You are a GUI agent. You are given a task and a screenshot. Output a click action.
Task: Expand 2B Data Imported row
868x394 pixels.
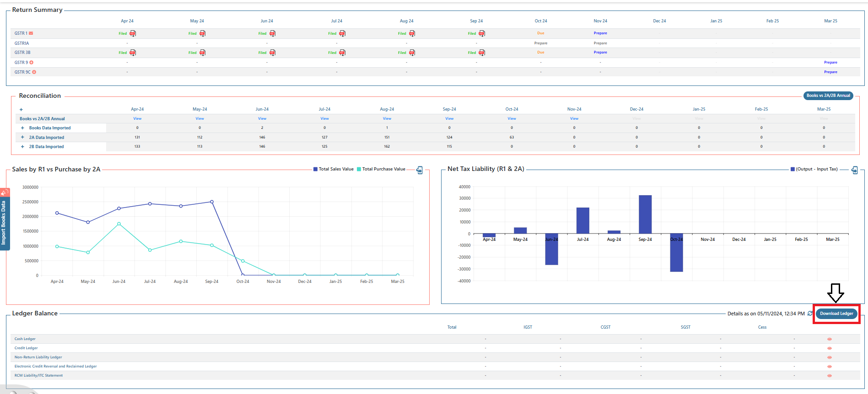[22, 147]
